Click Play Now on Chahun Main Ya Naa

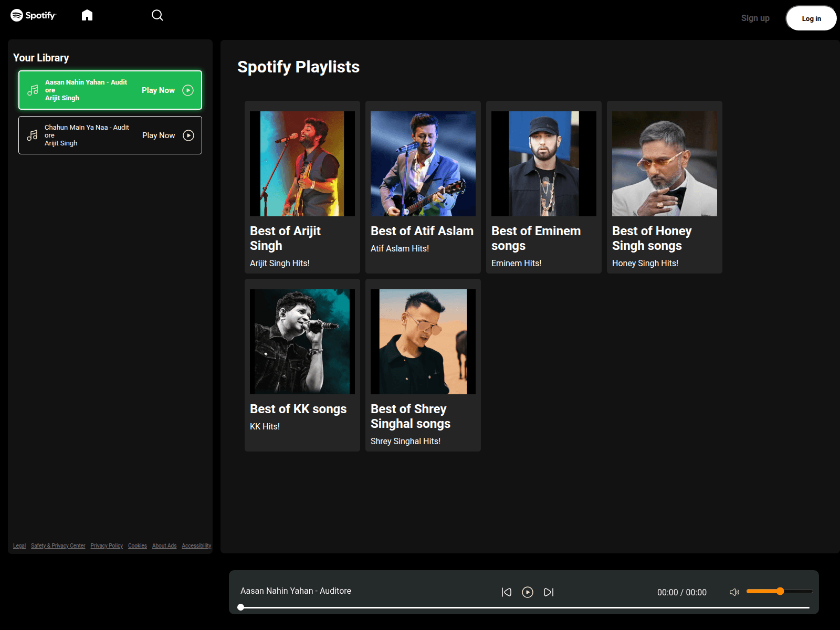point(159,135)
